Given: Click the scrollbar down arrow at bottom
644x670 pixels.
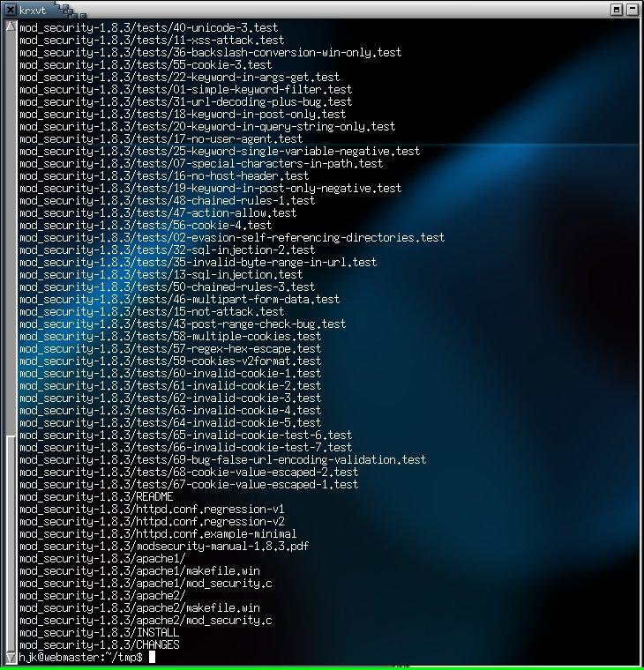Looking at the screenshot, I should pos(11,658).
